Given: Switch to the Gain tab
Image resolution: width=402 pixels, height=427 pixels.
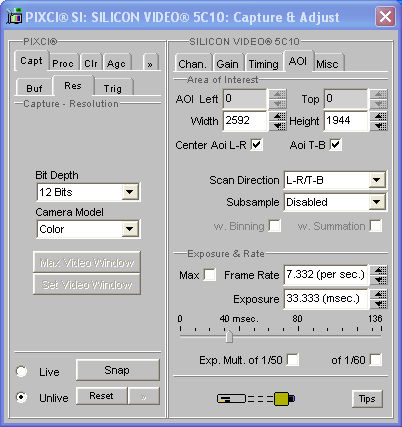Looking at the screenshot, I should [x=228, y=63].
